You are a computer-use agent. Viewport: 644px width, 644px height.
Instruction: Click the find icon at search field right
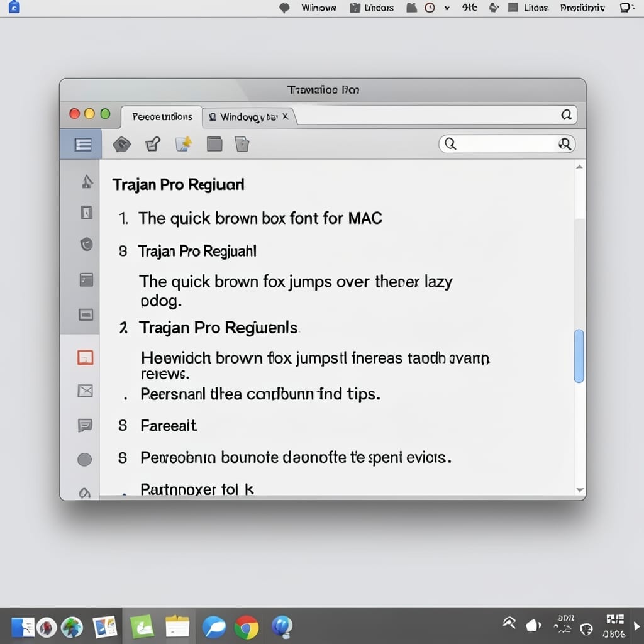(x=565, y=144)
